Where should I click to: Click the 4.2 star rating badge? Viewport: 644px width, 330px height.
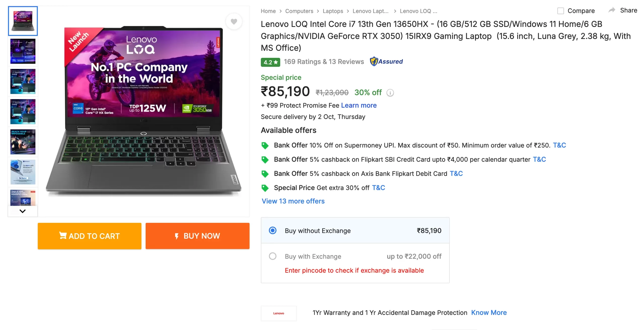tap(270, 62)
